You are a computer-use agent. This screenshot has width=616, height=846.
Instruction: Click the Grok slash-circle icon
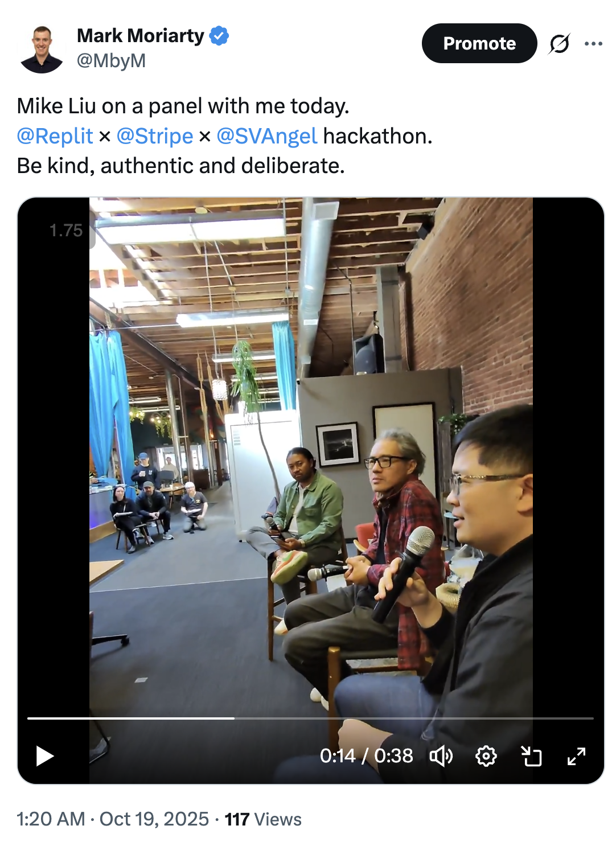point(559,43)
